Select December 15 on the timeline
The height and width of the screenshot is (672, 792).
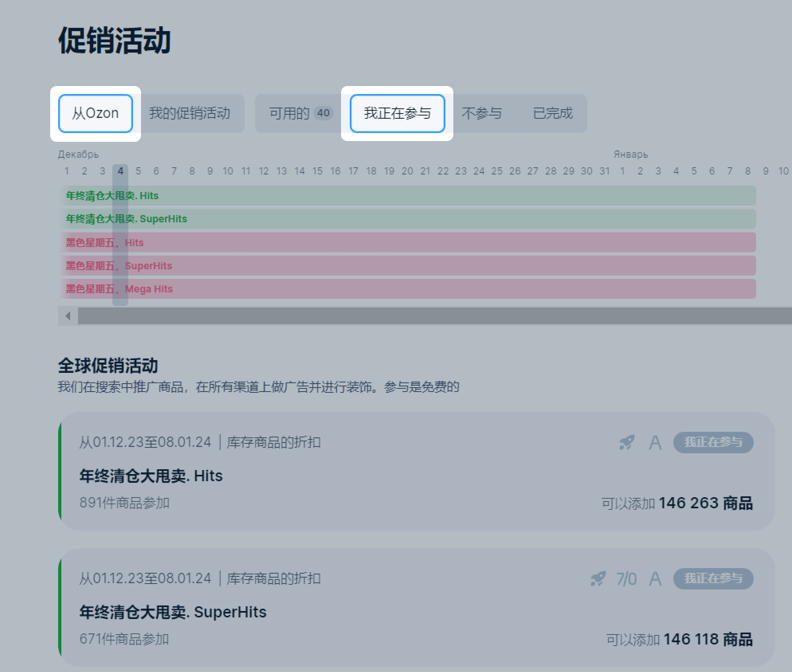coord(317,171)
